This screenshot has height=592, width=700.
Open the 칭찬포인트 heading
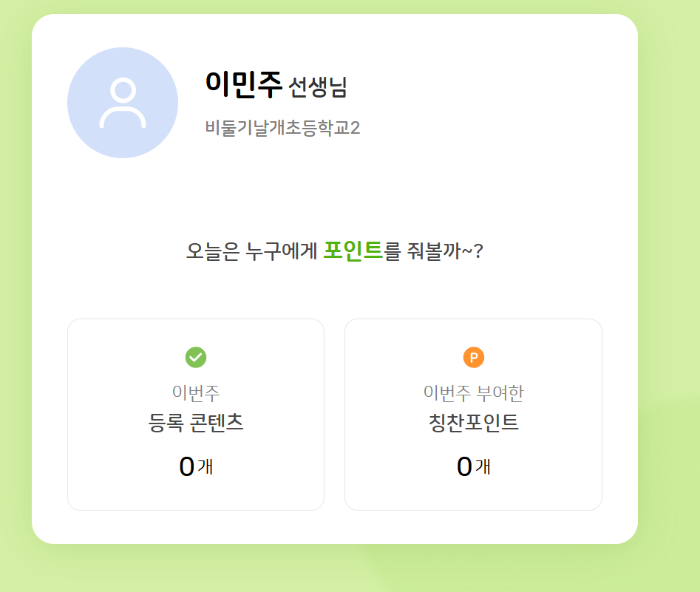point(474,423)
